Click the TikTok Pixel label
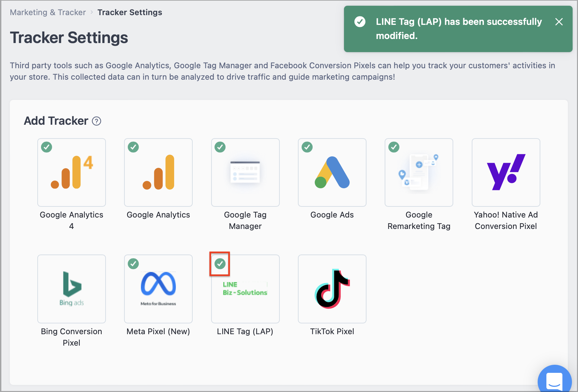 332,331
